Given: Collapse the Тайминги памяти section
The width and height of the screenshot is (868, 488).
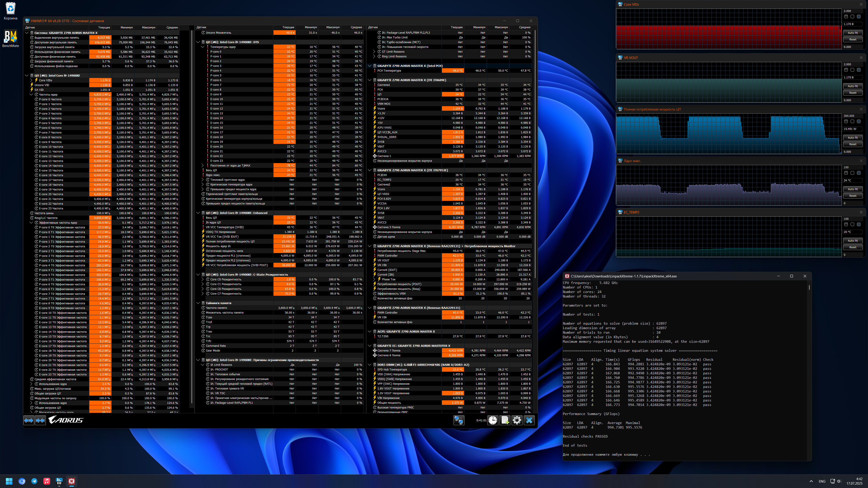Looking at the screenshot, I should pos(198,303).
